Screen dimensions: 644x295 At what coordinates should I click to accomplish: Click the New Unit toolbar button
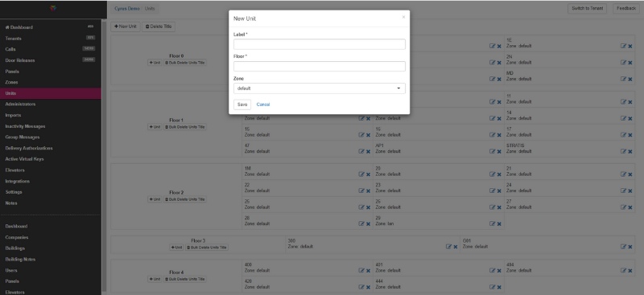[126, 27]
